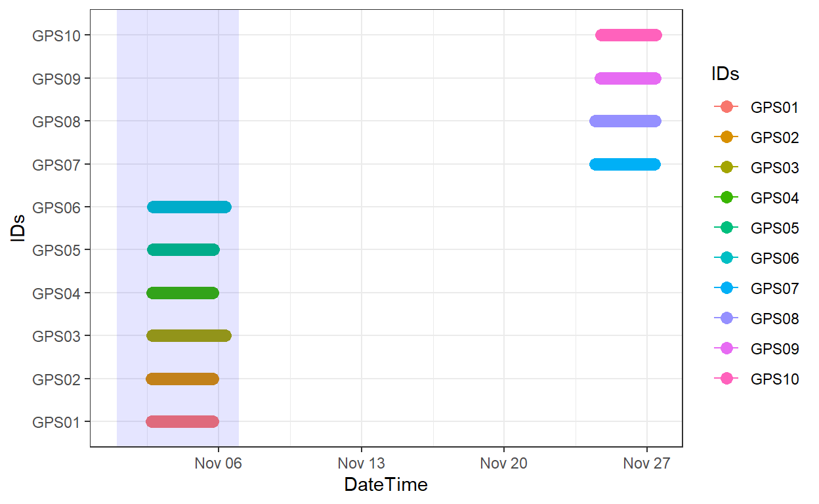Click the DateTime axis title

(x=386, y=485)
